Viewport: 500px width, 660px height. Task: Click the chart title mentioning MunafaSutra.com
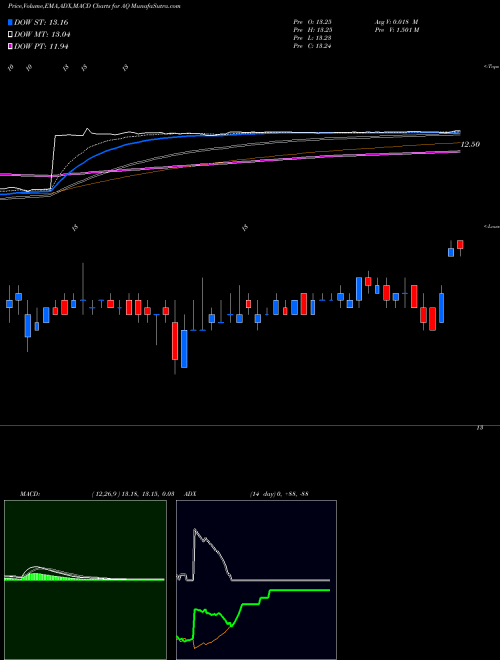tap(94, 7)
